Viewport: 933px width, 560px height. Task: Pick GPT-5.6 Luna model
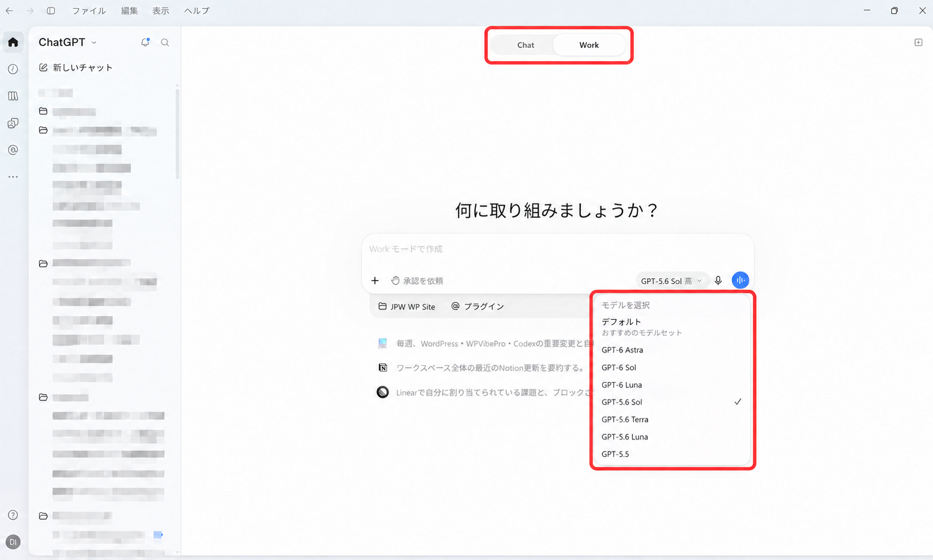672,436
